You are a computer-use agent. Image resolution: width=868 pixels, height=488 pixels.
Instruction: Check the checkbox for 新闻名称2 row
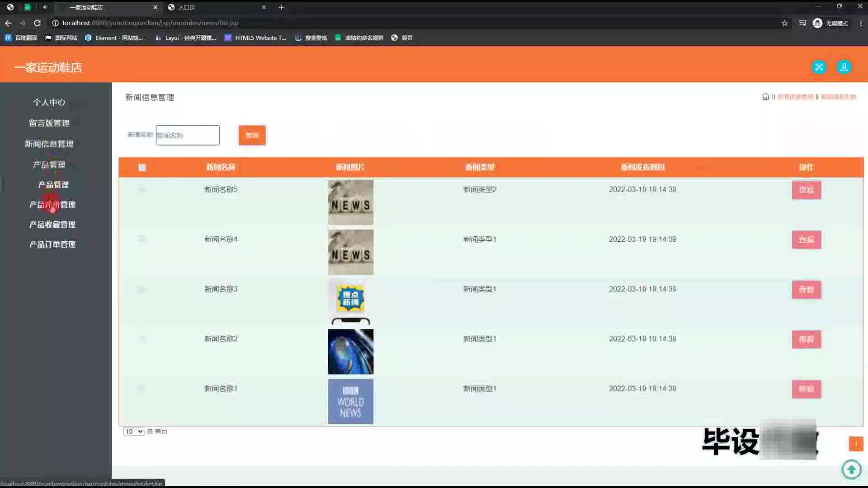tap(142, 339)
